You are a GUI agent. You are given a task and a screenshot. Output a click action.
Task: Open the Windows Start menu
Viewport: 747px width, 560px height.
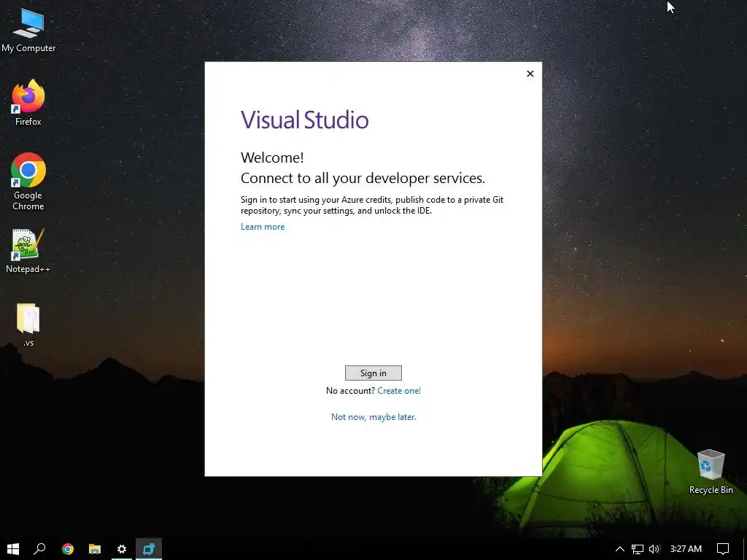point(13,549)
